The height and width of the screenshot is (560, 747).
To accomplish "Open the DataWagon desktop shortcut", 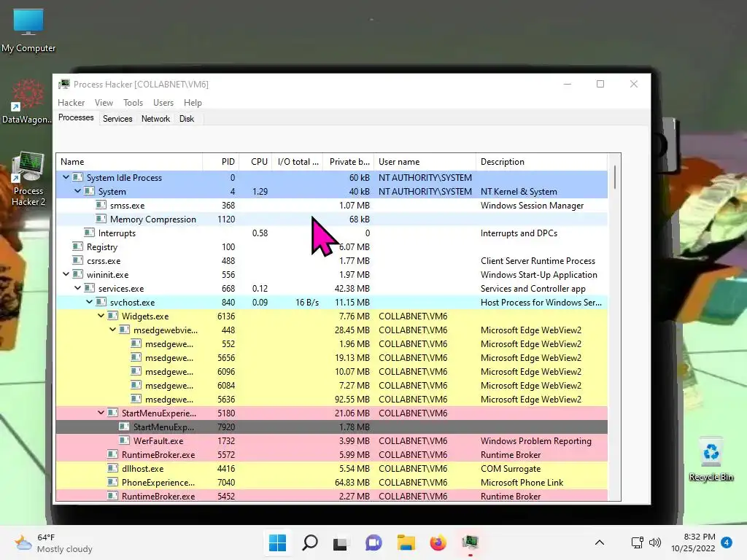I will tap(27, 102).
